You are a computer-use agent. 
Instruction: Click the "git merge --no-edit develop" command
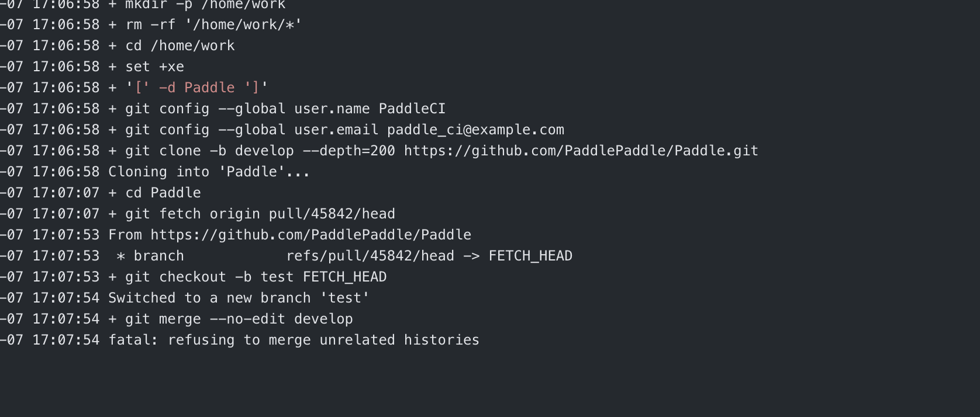239,319
